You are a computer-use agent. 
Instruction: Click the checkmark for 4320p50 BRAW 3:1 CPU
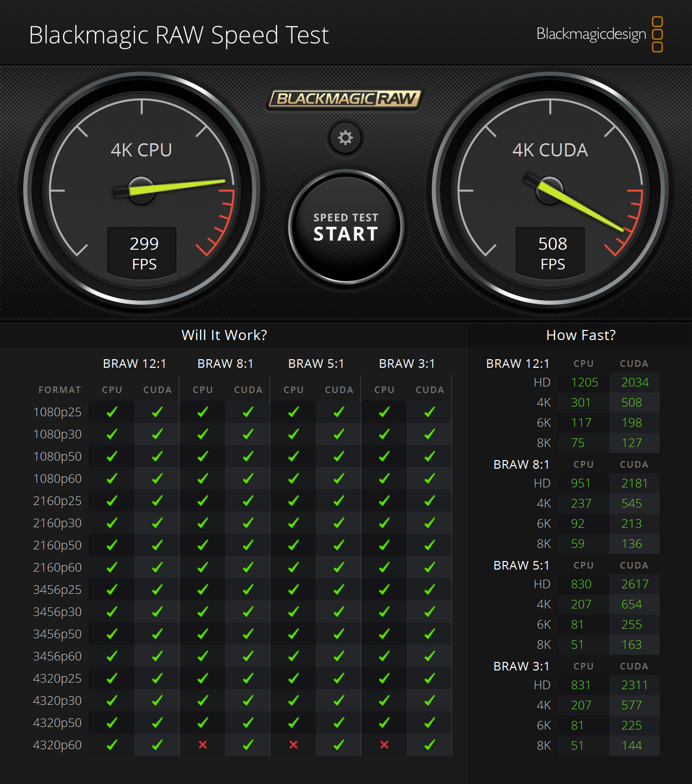[384, 722]
